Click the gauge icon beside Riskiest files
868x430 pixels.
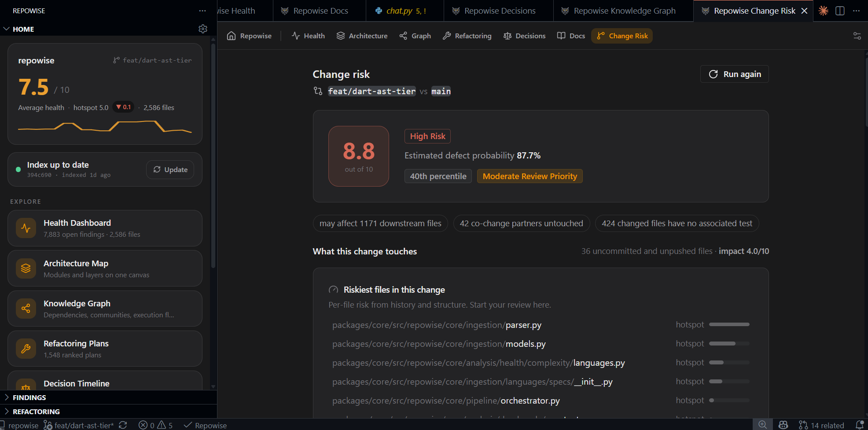(334, 290)
